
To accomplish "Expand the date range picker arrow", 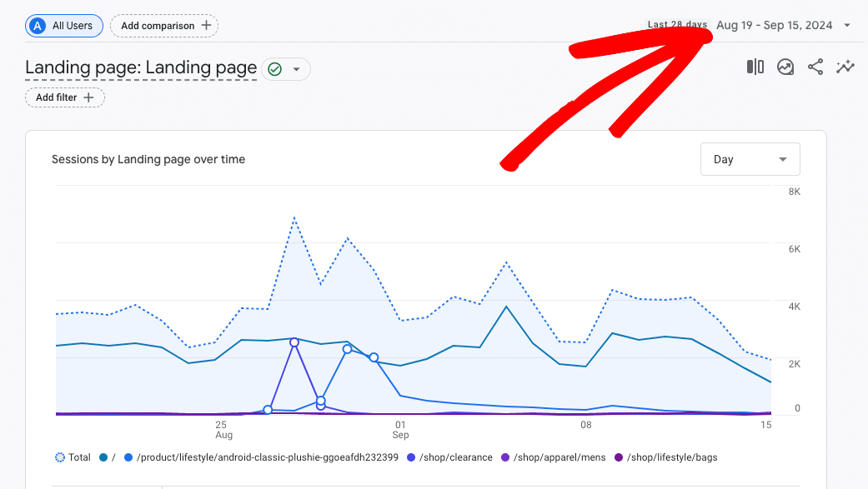I will pyautogui.click(x=847, y=25).
